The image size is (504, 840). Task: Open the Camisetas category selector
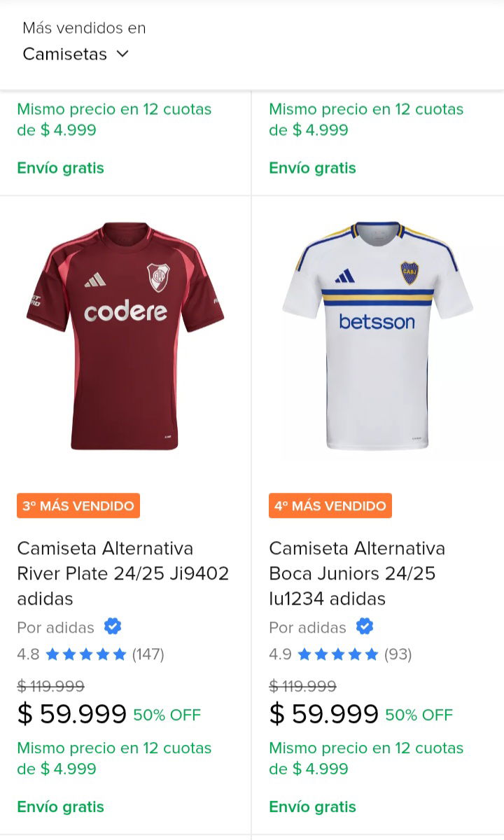[x=76, y=54]
